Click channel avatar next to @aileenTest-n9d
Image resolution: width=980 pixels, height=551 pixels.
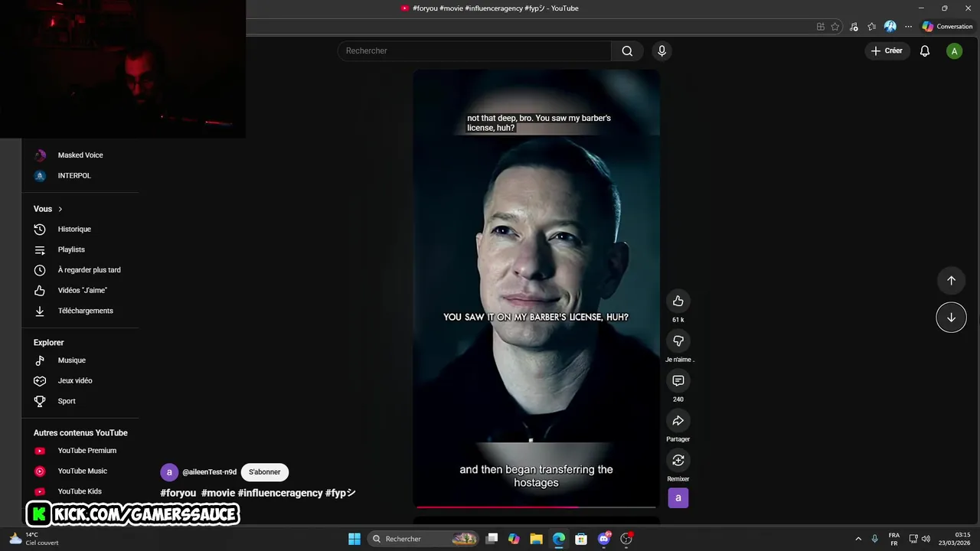(169, 472)
